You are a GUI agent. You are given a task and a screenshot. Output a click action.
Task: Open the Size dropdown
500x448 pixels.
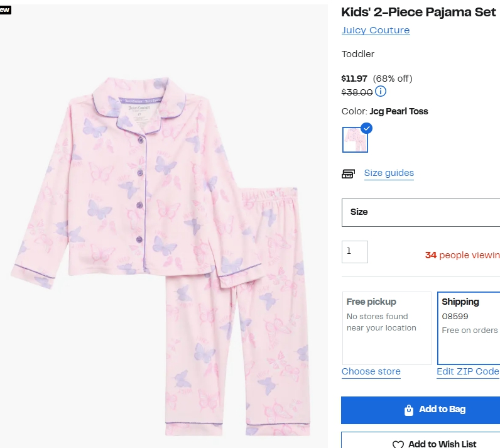click(x=421, y=212)
